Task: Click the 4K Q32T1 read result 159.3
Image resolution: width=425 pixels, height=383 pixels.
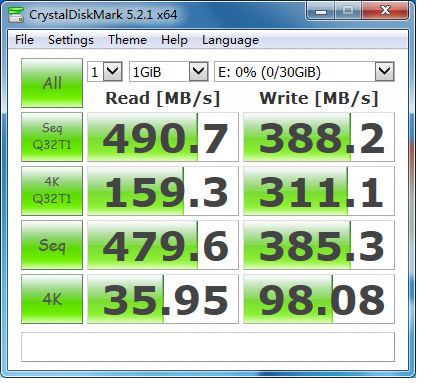Action: (x=163, y=191)
